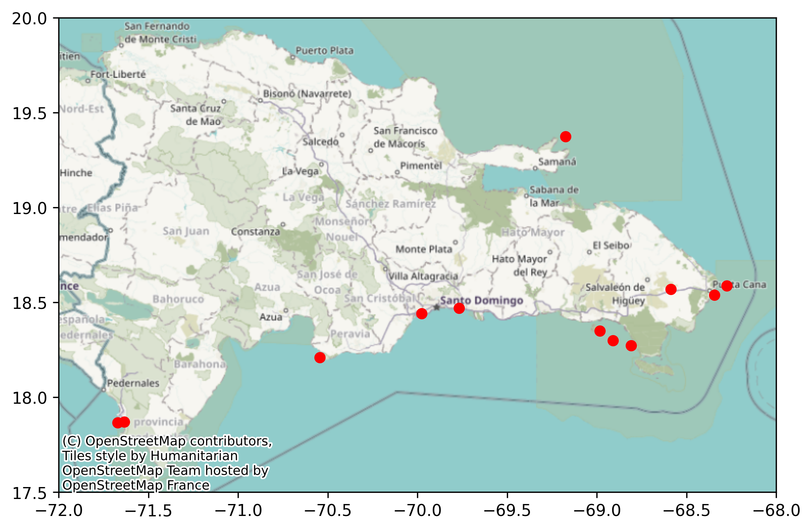Click the Fort-Liberté label
Viewport: 812px width, 531px height.
coord(118,74)
